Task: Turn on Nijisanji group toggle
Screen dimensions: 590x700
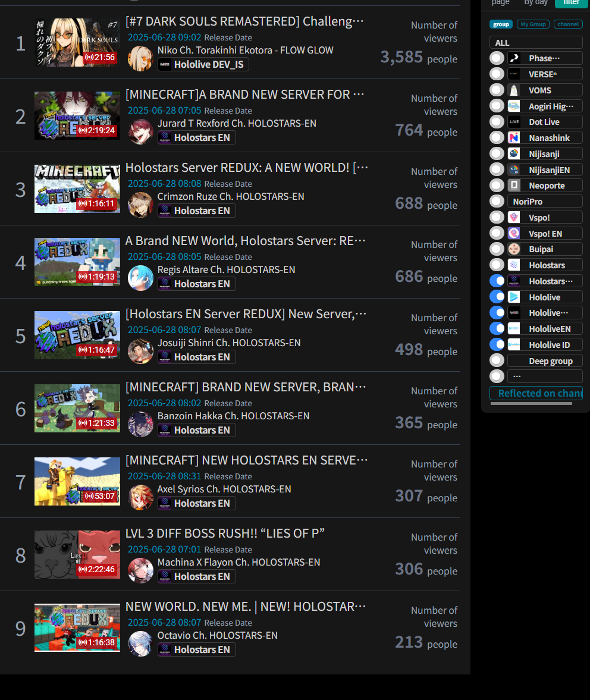Action: (x=497, y=153)
